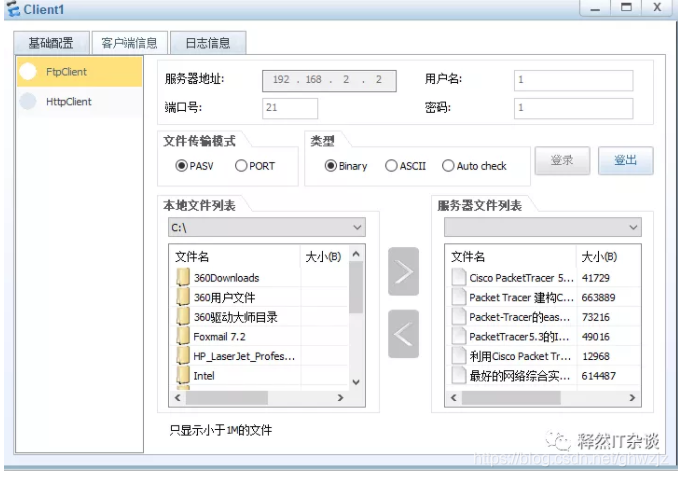This screenshot has height=477, width=678.
Task: Click file icon for Packet-Tracer的eas...
Action: [458, 317]
